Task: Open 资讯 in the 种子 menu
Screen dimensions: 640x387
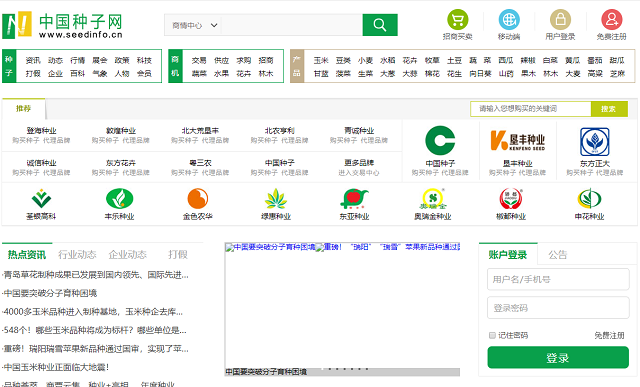Action: (33, 60)
